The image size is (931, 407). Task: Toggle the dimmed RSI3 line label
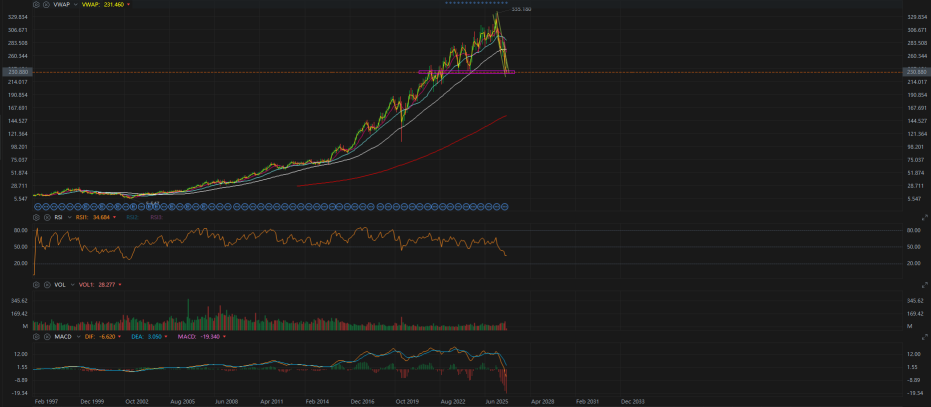(157, 217)
